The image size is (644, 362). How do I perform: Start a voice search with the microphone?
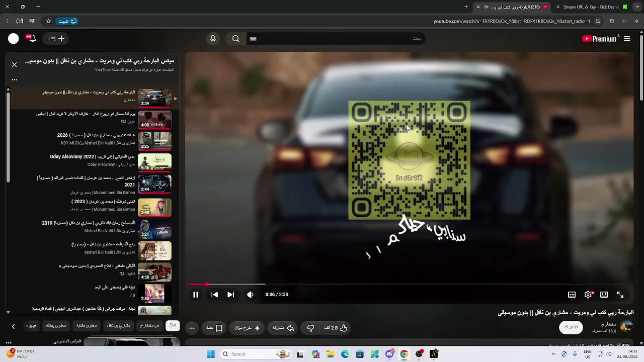click(213, 39)
